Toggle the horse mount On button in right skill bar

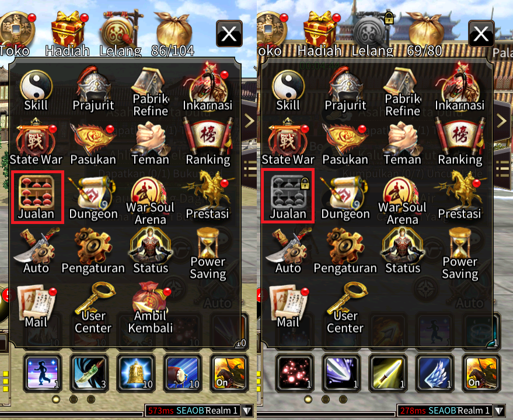click(481, 373)
